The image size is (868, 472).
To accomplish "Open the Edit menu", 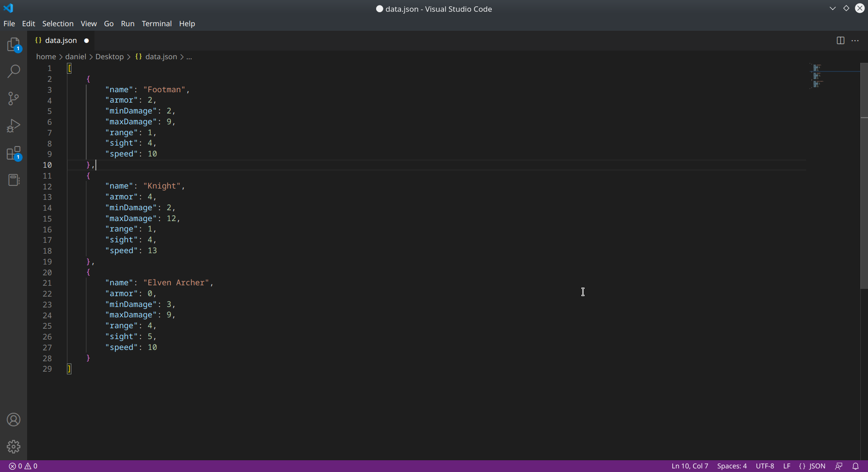I will click(x=28, y=24).
